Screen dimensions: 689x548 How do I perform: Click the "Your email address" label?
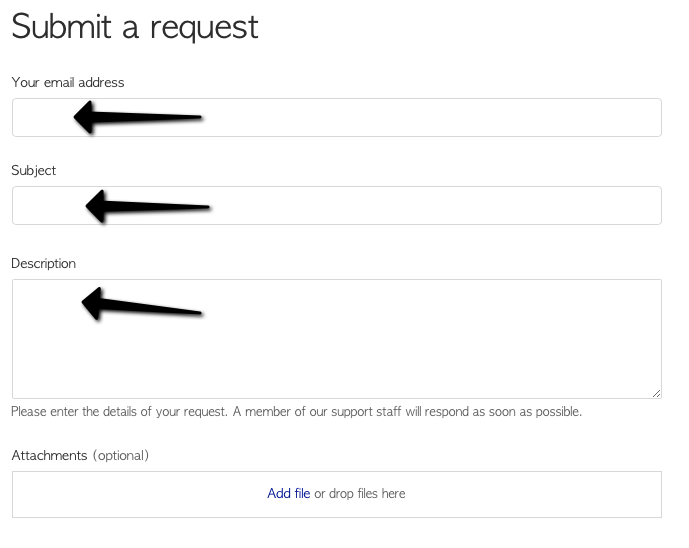point(68,82)
